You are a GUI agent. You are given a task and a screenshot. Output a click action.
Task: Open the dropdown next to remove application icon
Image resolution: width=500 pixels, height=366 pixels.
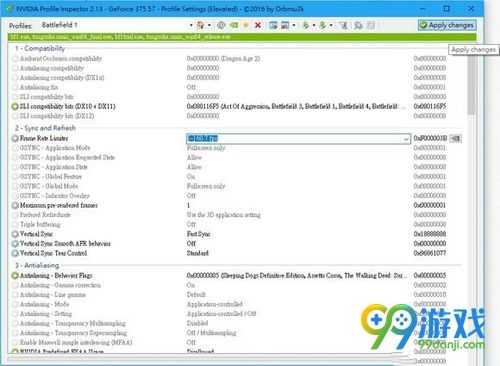pos(294,25)
